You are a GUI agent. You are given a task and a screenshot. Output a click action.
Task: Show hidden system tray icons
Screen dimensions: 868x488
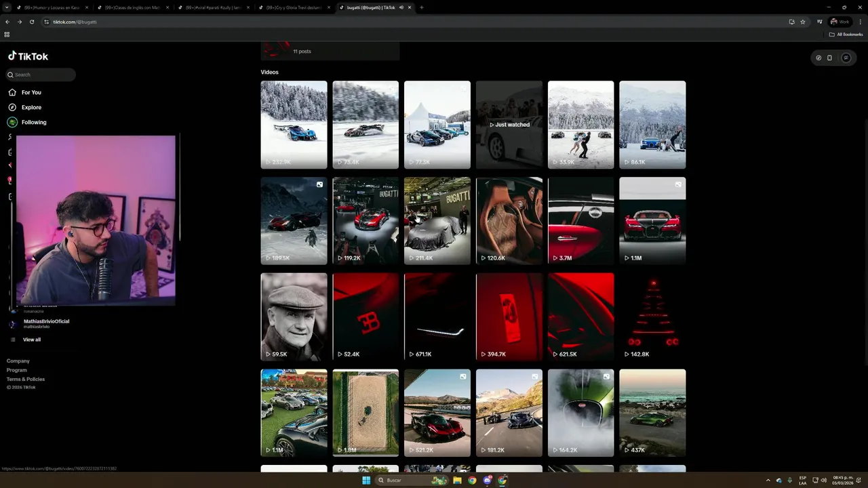(x=768, y=480)
